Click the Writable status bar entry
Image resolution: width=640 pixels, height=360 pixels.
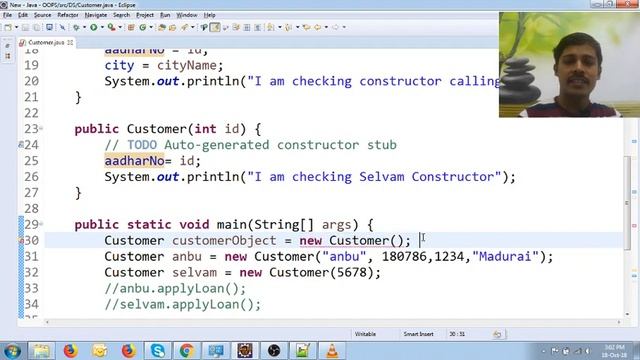pyautogui.click(x=365, y=334)
